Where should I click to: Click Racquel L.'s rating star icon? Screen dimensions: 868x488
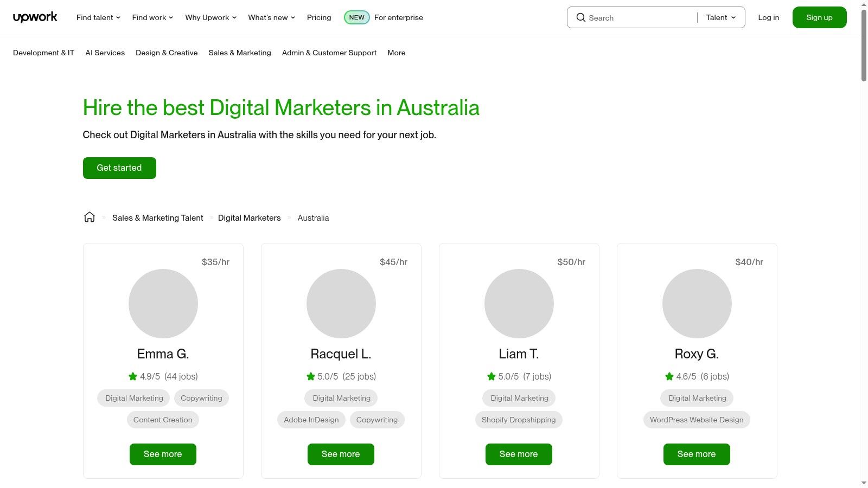[311, 376]
